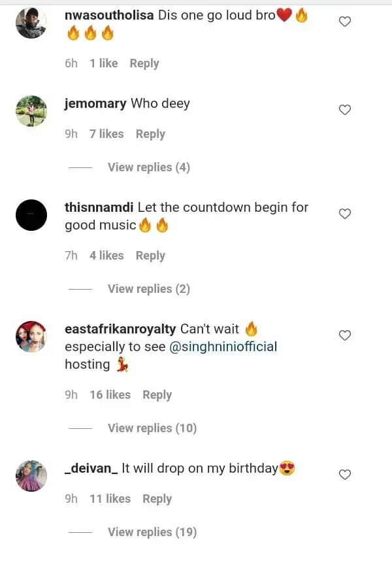Reply to nwasoutholisa's comment

pyautogui.click(x=144, y=63)
